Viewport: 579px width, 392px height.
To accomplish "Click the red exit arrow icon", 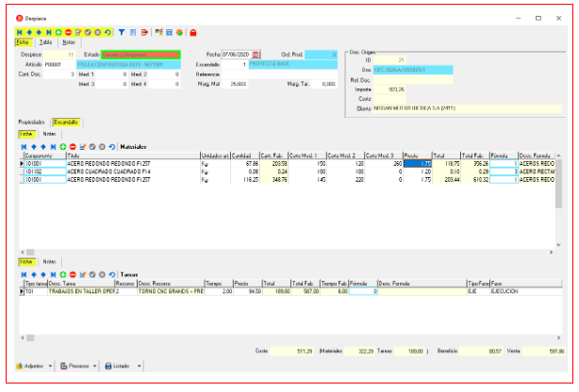I will click(144, 32).
